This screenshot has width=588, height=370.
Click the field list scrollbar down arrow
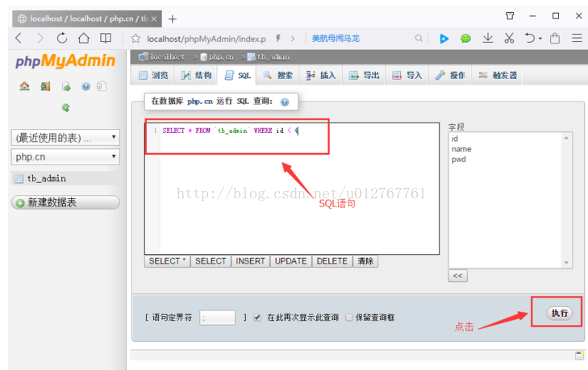tap(566, 263)
